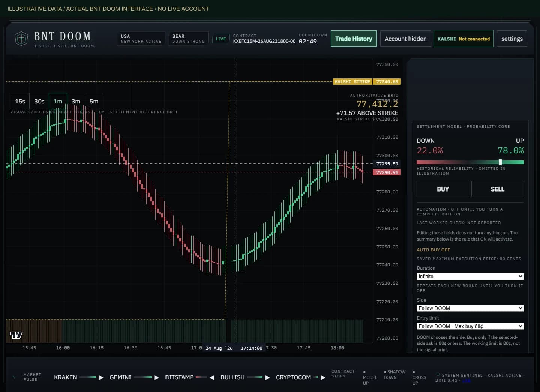The height and width of the screenshot is (392, 540).
Task: Click the red 77290.91 price tag
Action: click(x=387, y=172)
